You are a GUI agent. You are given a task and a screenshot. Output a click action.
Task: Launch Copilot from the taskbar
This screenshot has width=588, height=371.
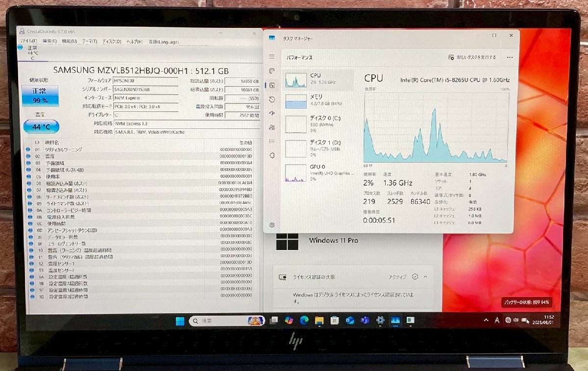[289, 321]
